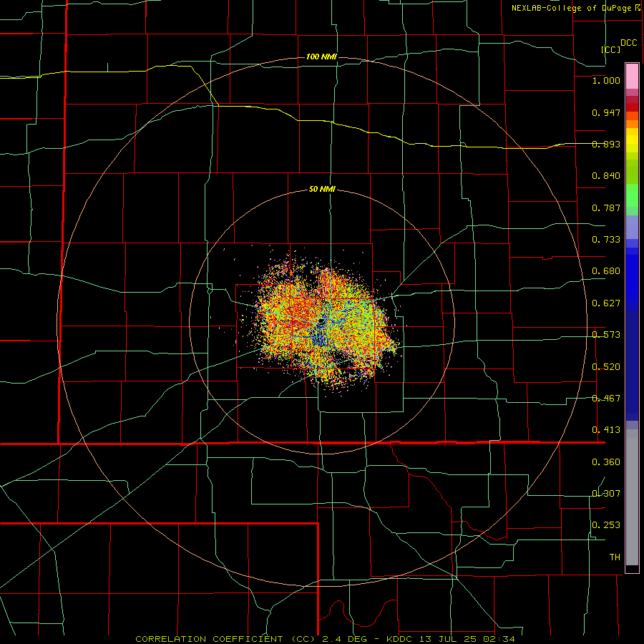Screen dimensions: 644x644
Task: Select the 0.253 color scale value
Action: pyautogui.click(x=606, y=525)
